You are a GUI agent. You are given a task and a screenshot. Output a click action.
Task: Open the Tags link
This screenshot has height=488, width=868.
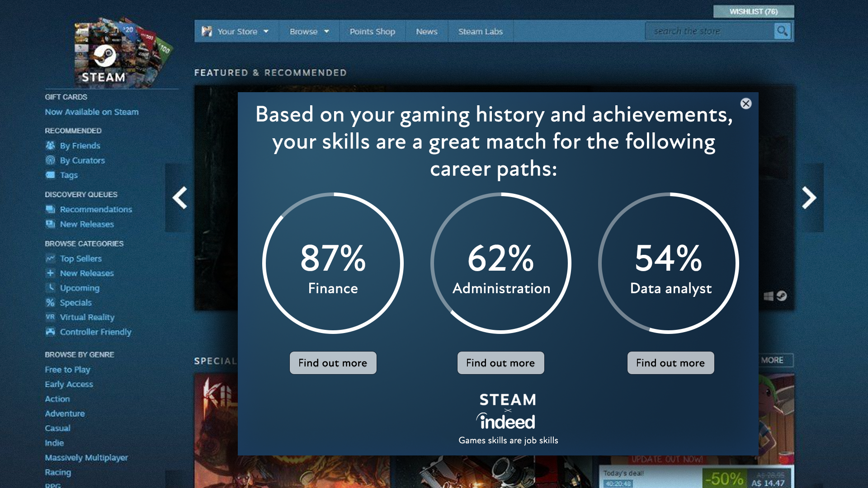click(69, 175)
